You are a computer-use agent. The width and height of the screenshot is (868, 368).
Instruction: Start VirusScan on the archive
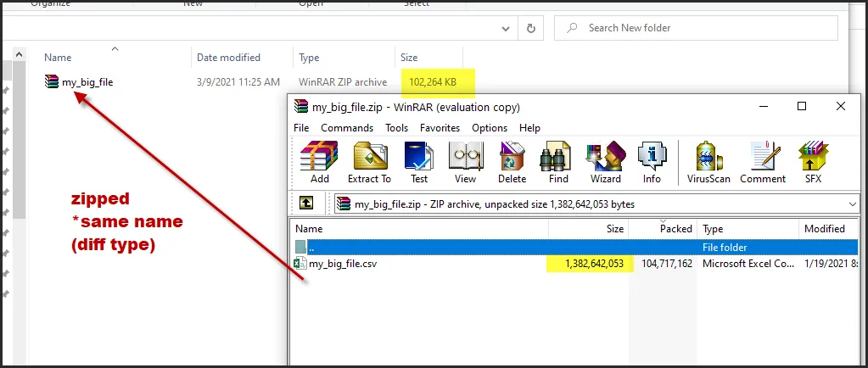(x=708, y=162)
